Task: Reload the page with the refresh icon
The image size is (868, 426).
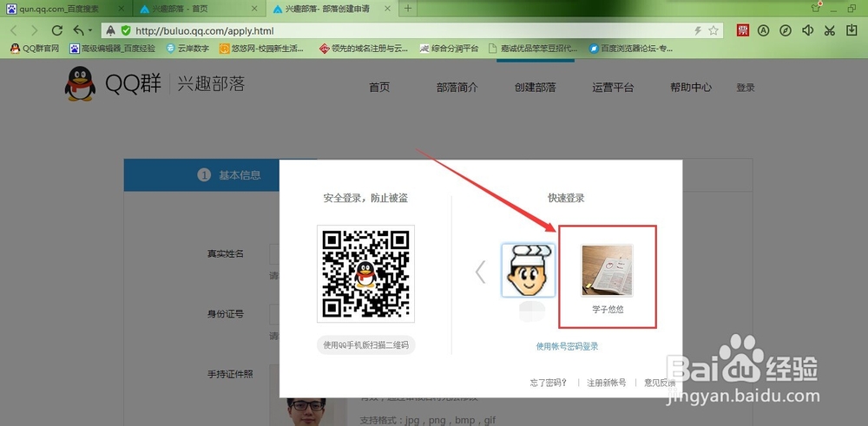Action: click(x=57, y=30)
